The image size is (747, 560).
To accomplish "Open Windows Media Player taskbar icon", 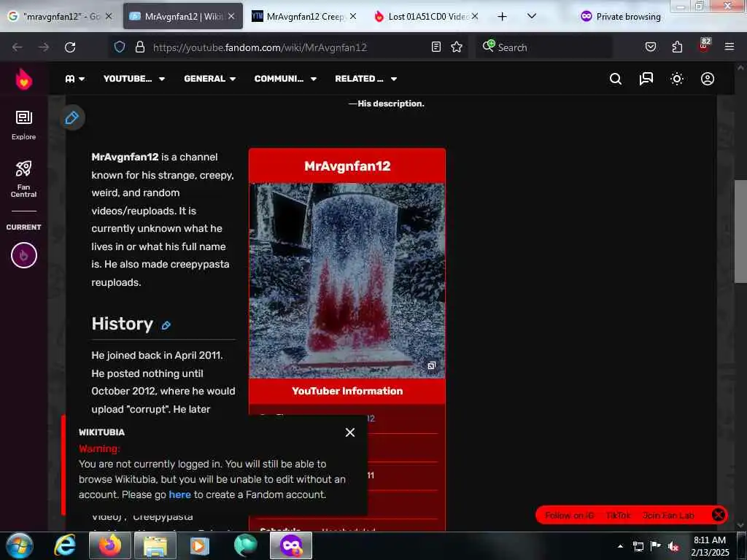I will tap(200, 545).
